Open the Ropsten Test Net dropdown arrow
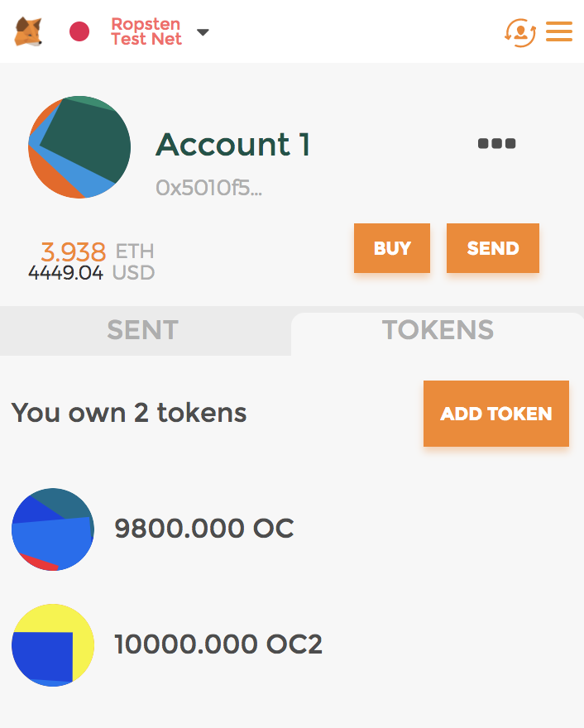584x728 pixels. 203,32
